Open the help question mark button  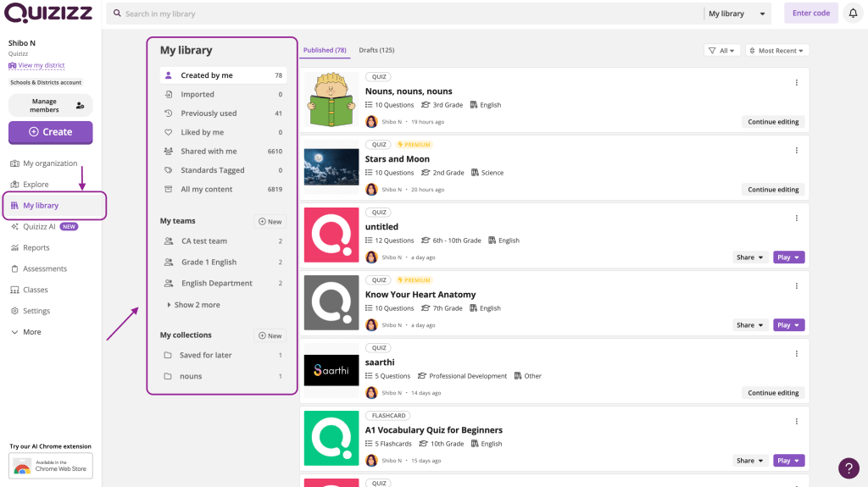point(849,468)
